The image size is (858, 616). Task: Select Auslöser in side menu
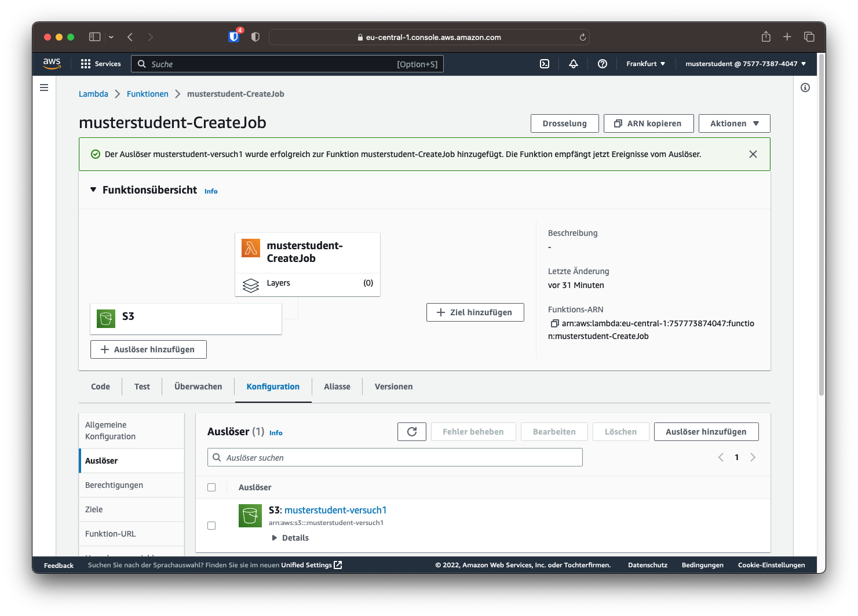coord(132,461)
